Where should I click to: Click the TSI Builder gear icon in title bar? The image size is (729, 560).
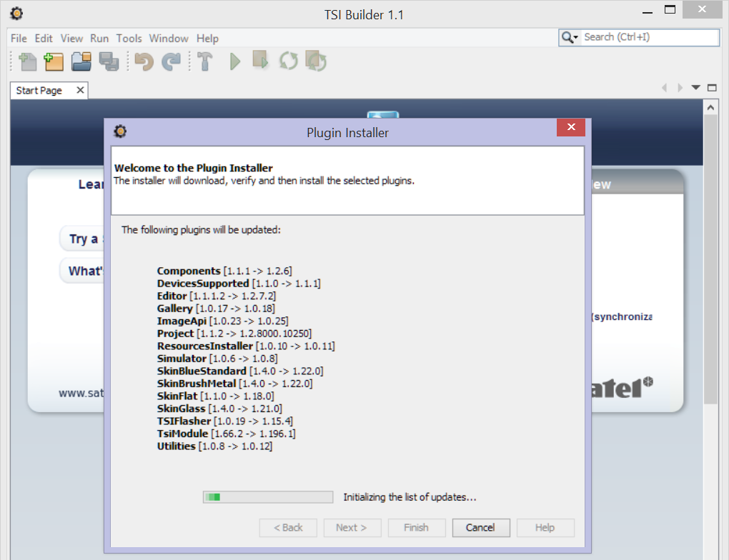[16, 14]
